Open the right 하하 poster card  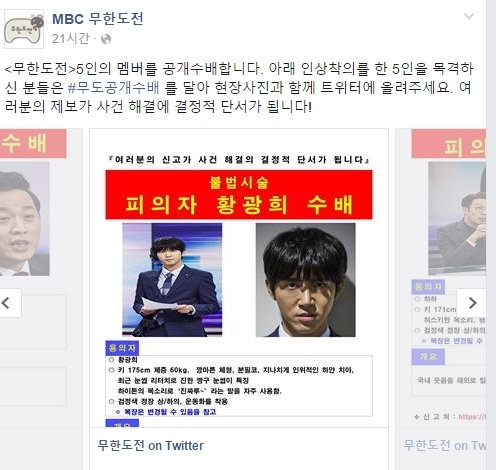pos(441,278)
